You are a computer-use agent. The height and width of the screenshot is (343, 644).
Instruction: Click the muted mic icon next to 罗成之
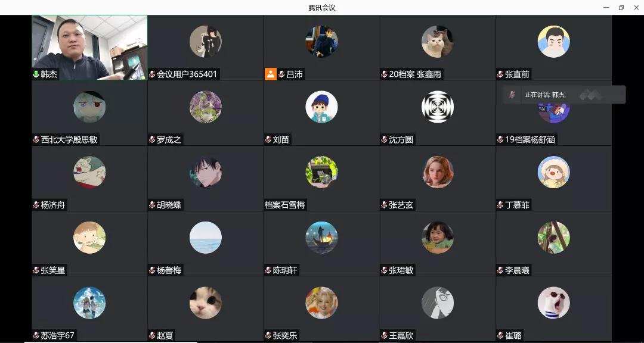[152, 139]
